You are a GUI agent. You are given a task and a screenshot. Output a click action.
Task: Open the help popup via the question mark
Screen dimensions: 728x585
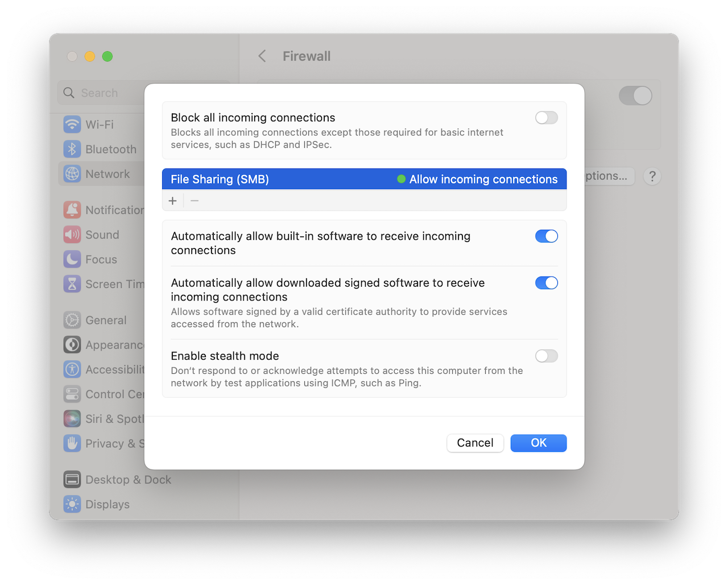pos(652,176)
